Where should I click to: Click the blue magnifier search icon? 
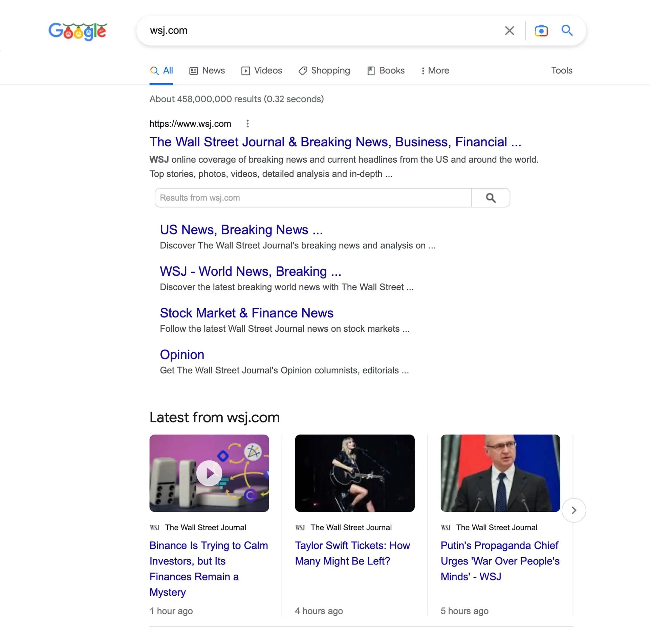(567, 30)
